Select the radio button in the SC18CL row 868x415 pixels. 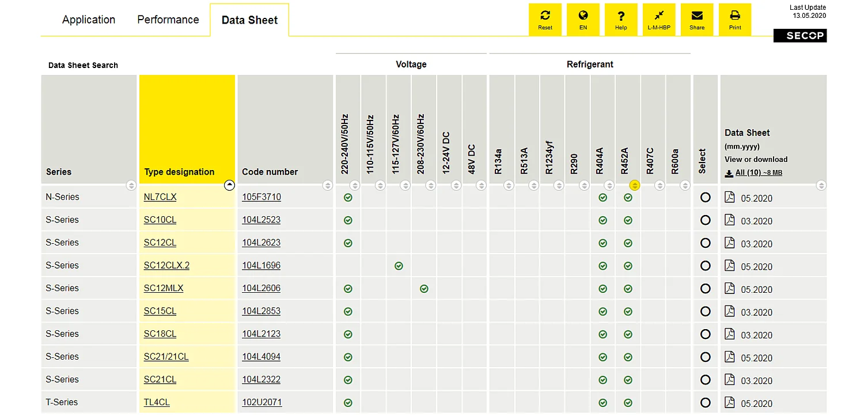pos(705,334)
